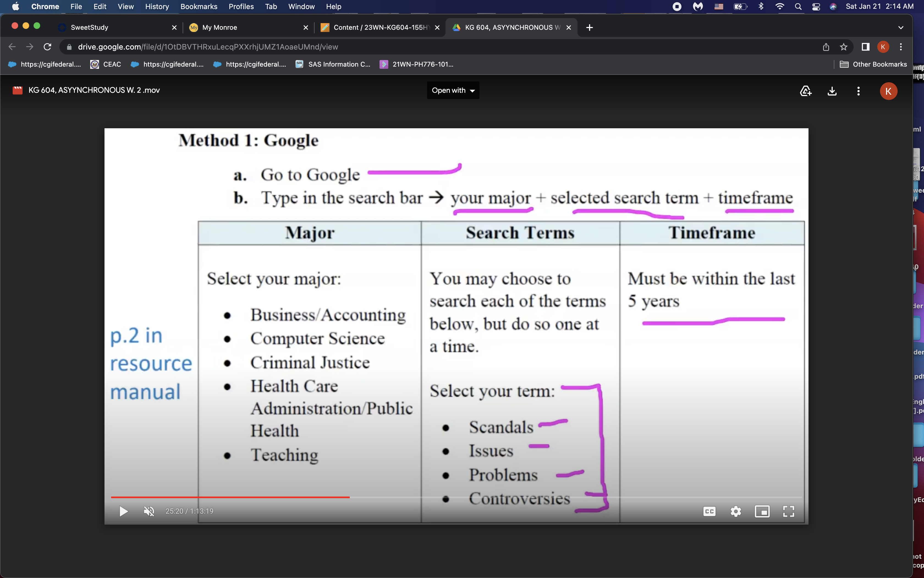Open the Chrome app menu
Image resolution: width=924 pixels, height=578 pixels.
point(45,7)
